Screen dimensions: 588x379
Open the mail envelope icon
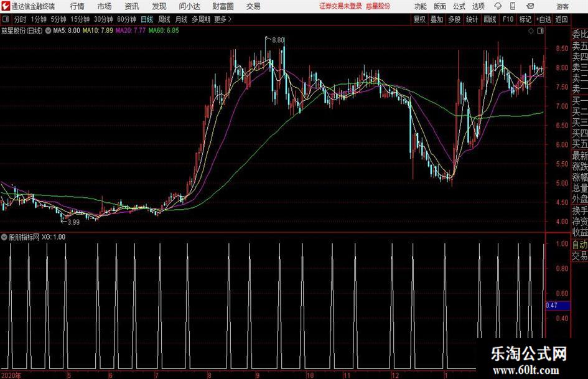click(530, 6)
